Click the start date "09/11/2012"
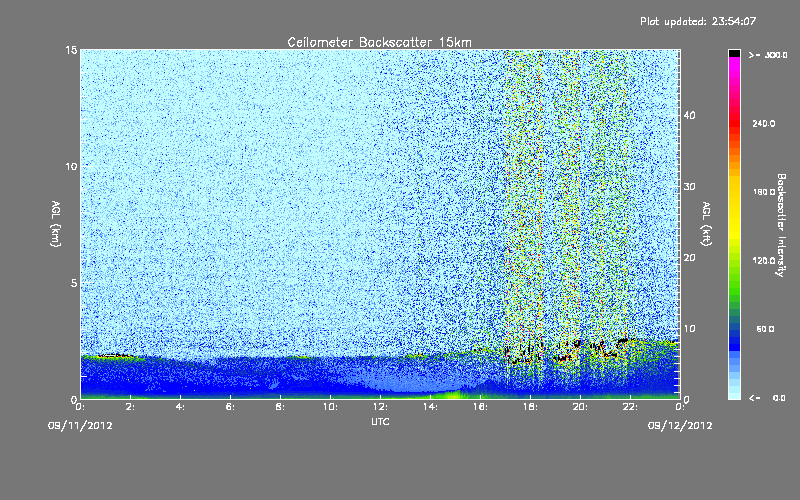 pos(80,426)
